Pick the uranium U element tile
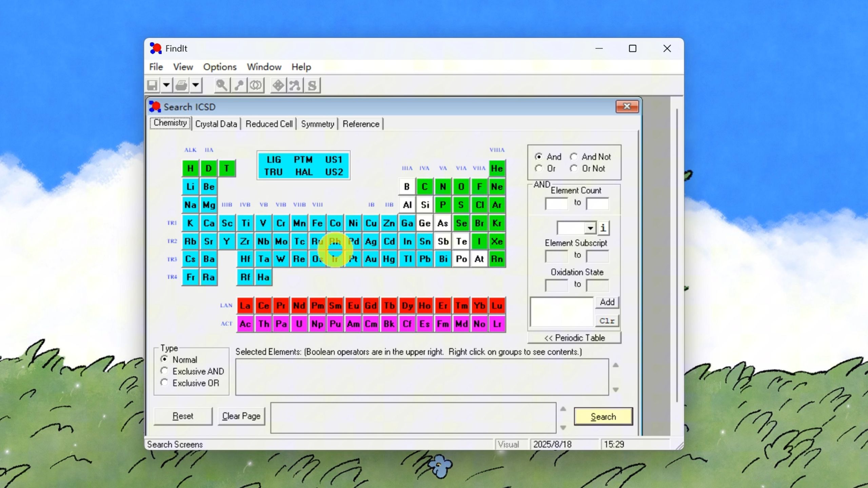The image size is (868, 488). click(x=299, y=324)
